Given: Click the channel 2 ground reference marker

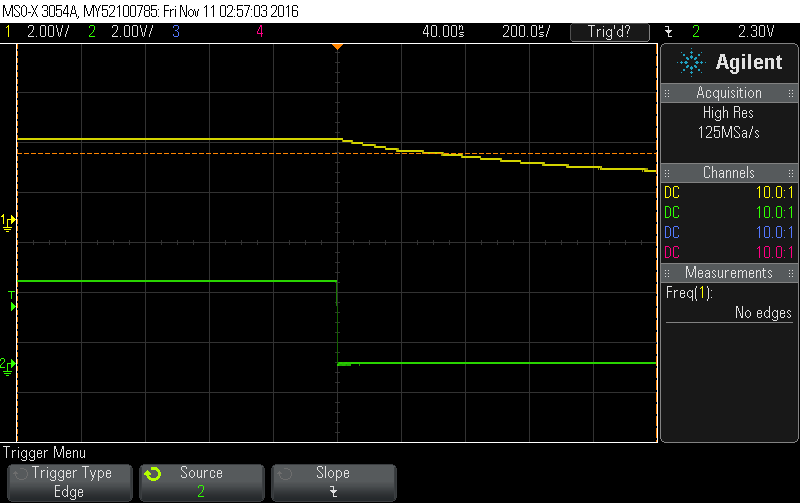Looking at the screenshot, I should (x=8, y=366).
